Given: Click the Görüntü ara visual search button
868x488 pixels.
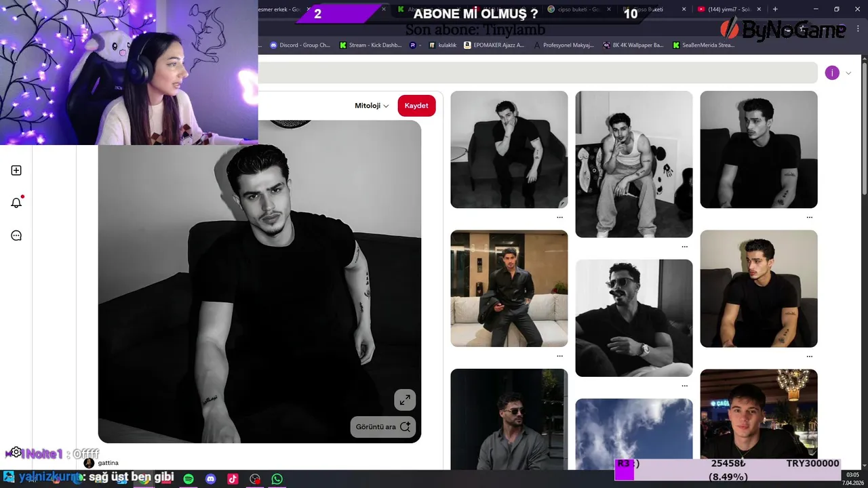Looking at the screenshot, I should click(383, 426).
